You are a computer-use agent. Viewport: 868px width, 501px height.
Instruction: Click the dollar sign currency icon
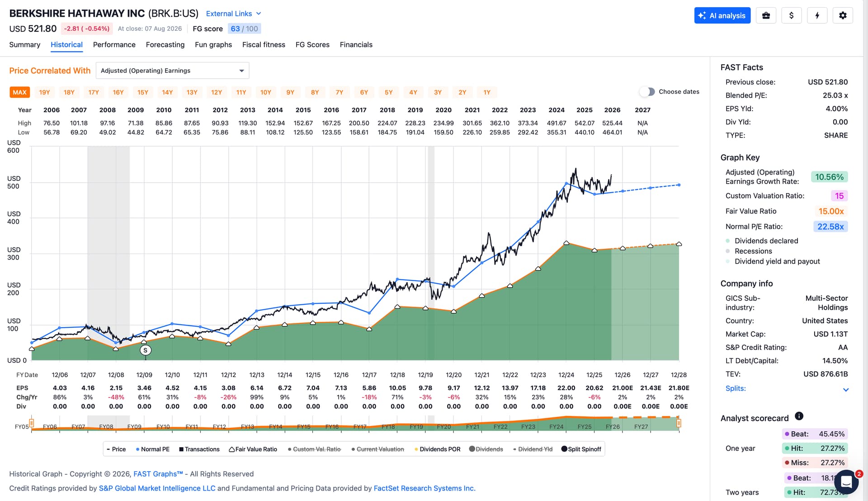coord(791,15)
